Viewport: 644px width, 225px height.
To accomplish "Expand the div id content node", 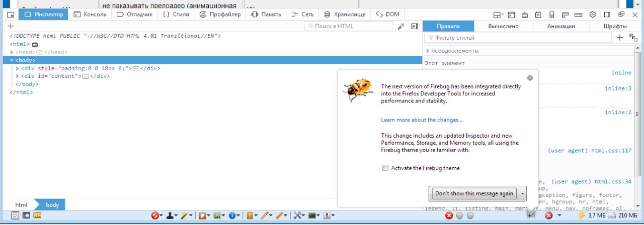I will (18, 76).
